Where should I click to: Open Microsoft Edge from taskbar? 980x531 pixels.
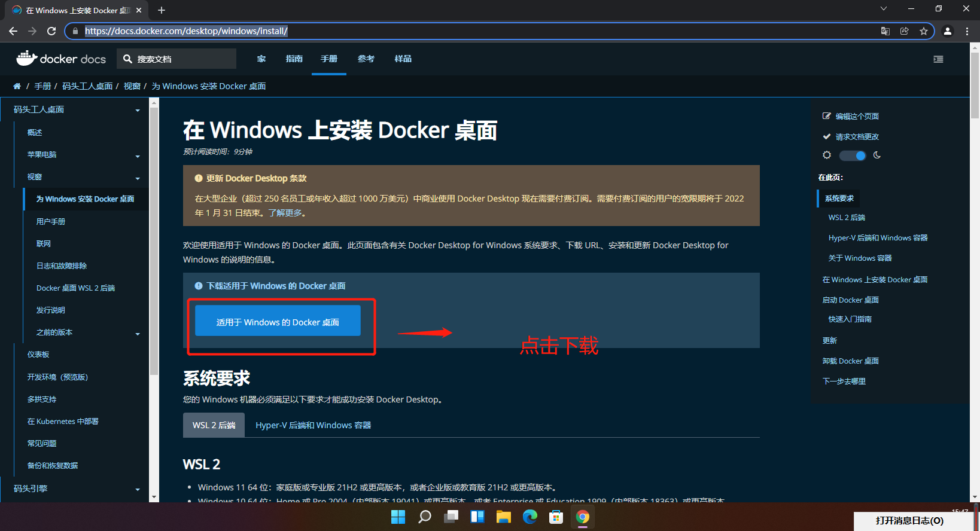tap(530, 517)
